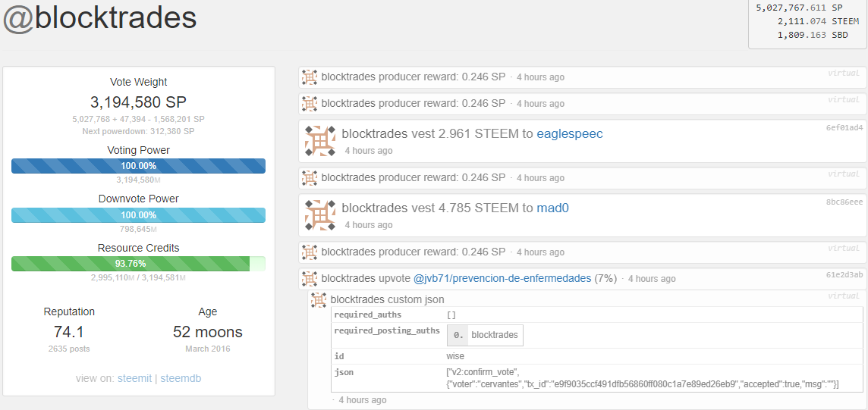The image size is (868, 410).
Task: Click the id value wise
Action: [x=455, y=356]
